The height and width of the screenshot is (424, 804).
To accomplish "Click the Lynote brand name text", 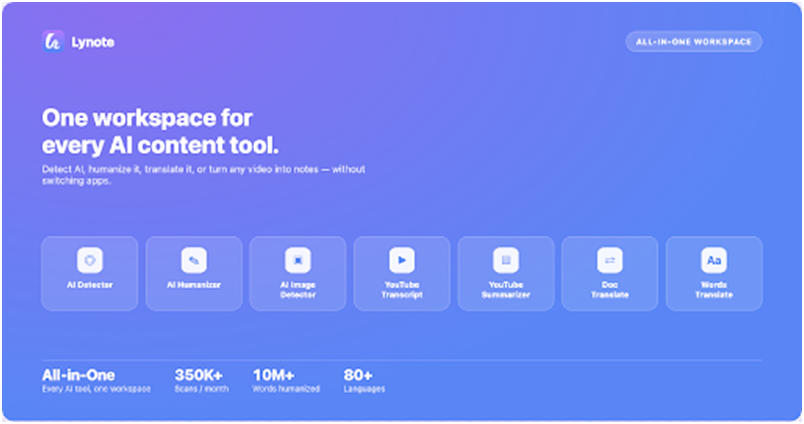I will [93, 42].
